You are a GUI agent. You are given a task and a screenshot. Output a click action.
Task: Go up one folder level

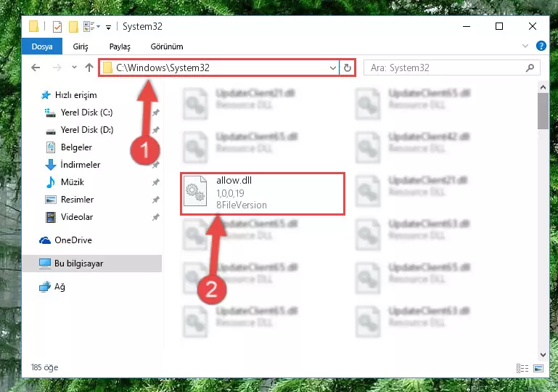pos(89,68)
